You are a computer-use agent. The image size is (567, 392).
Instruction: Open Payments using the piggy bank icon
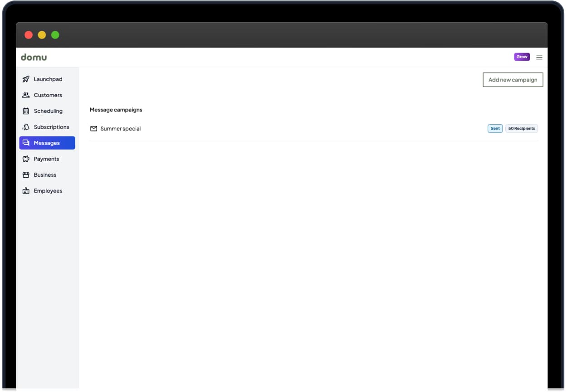(26, 159)
